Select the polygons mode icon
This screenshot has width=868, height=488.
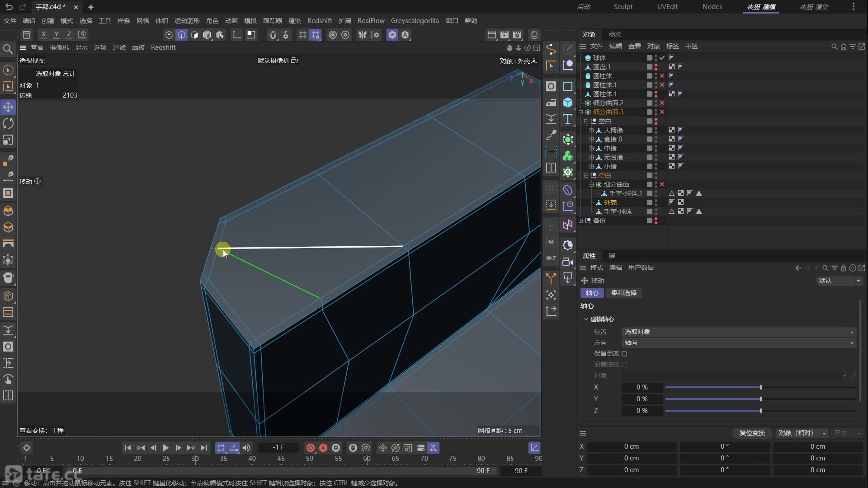[x=194, y=35]
